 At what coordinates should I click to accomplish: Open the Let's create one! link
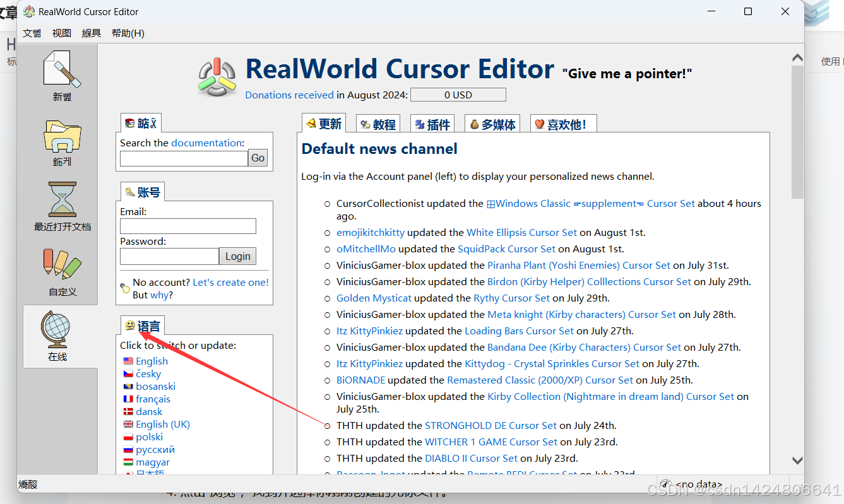tap(230, 282)
